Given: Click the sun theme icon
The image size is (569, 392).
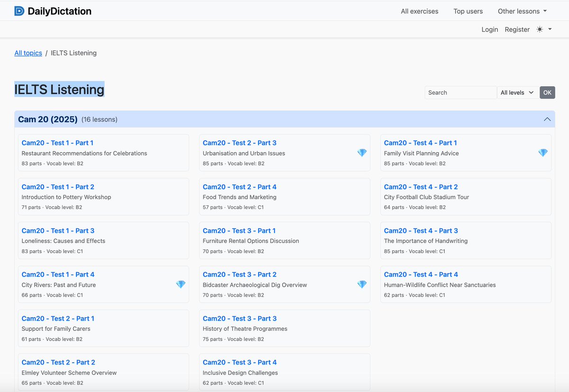Looking at the screenshot, I should click(540, 29).
